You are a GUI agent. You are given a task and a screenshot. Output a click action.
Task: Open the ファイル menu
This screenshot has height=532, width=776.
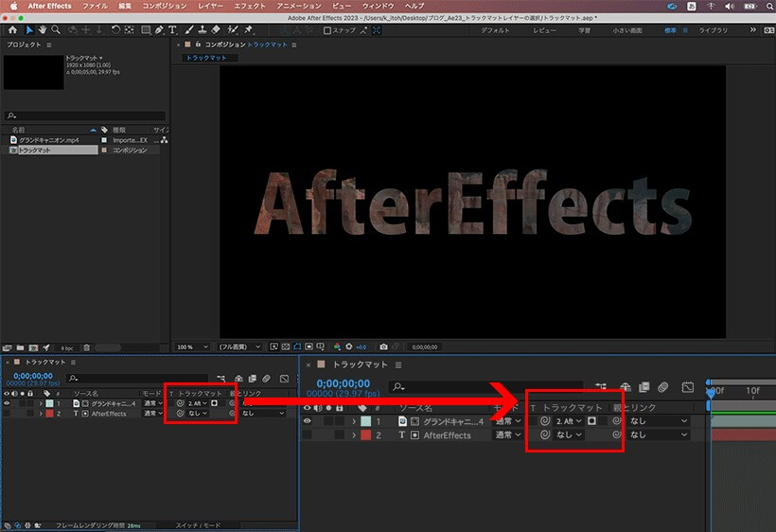pyautogui.click(x=95, y=6)
